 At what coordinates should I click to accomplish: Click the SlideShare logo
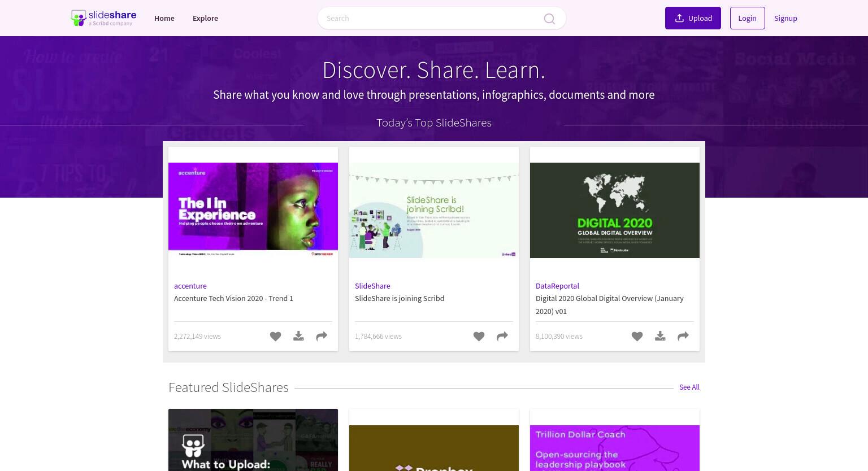[x=103, y=18]
